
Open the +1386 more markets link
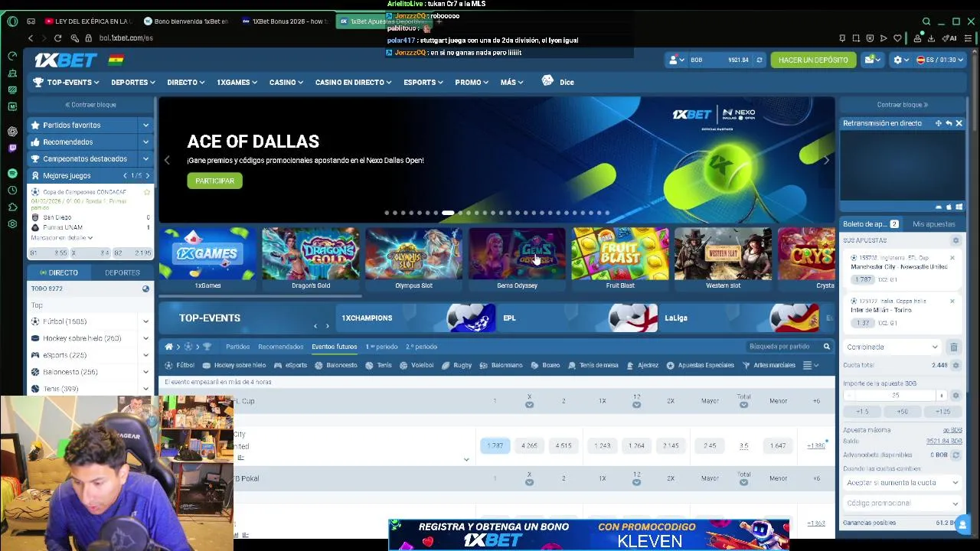(816, 445)
